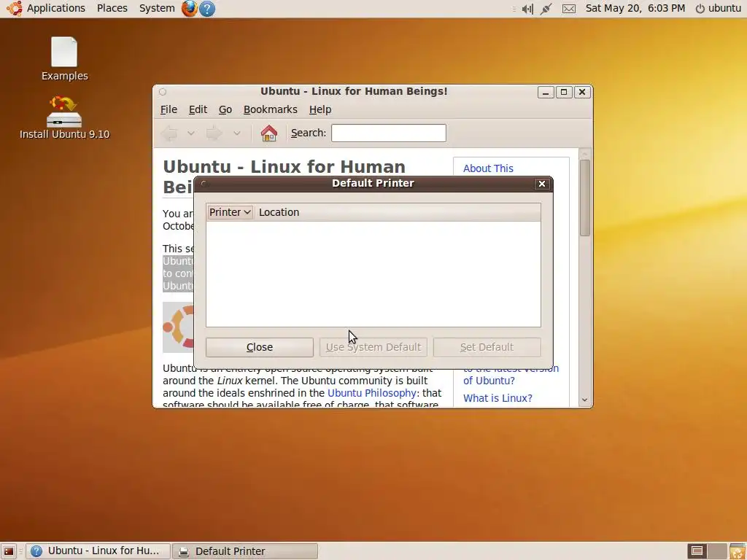Open the Help menu in help browser
747x560 pixels.
click(320, 109)
